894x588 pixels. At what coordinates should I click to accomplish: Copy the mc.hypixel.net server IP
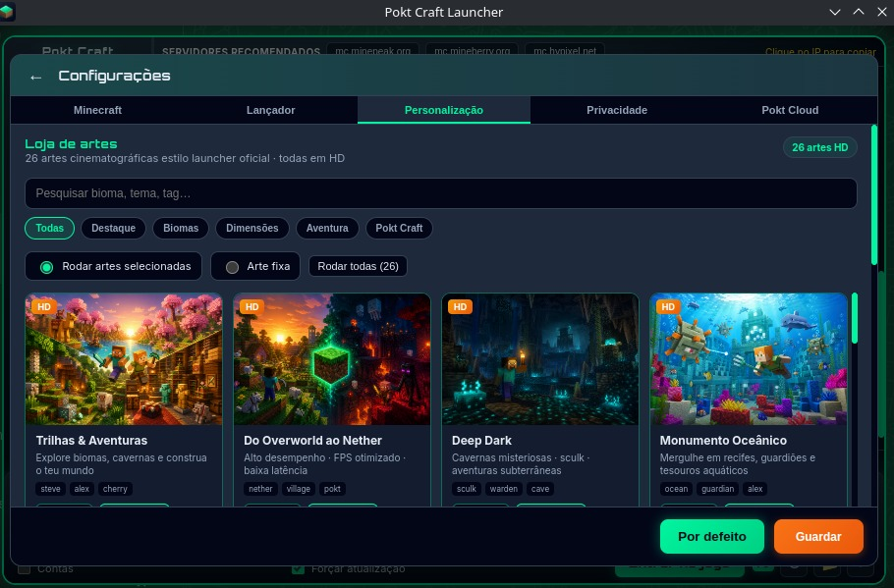click(x=565, y=51)
